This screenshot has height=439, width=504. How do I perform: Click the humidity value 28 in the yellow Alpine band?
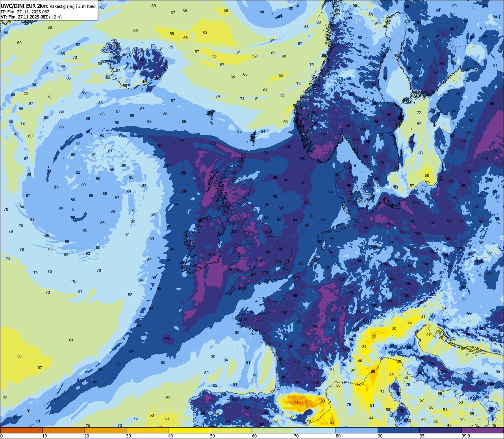pyautogui.click(x=374, y=336)
